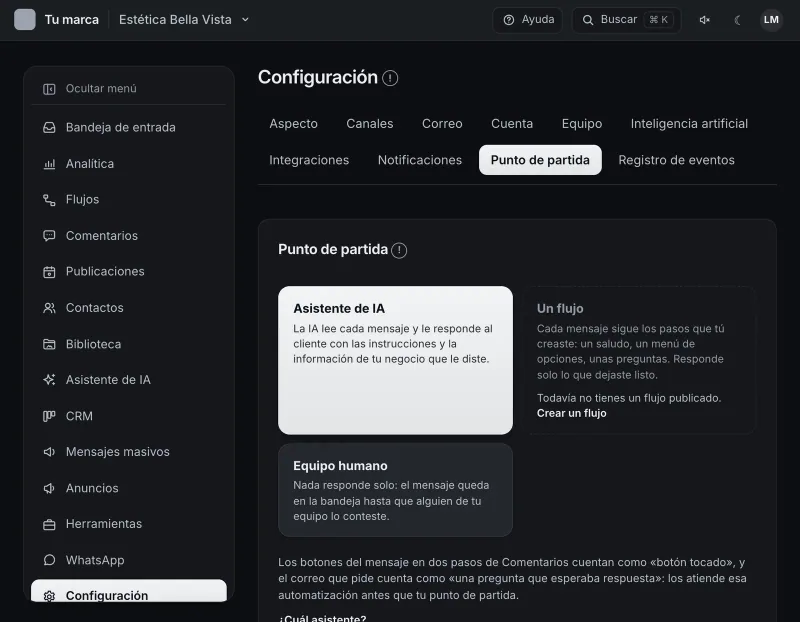Open the Bandeja de entrada inbox icon

point(49,128)
